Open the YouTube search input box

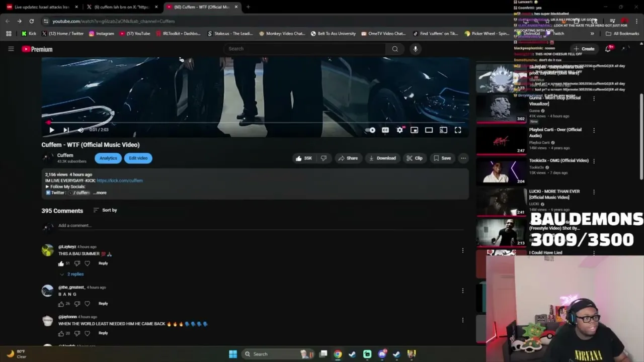305,49
